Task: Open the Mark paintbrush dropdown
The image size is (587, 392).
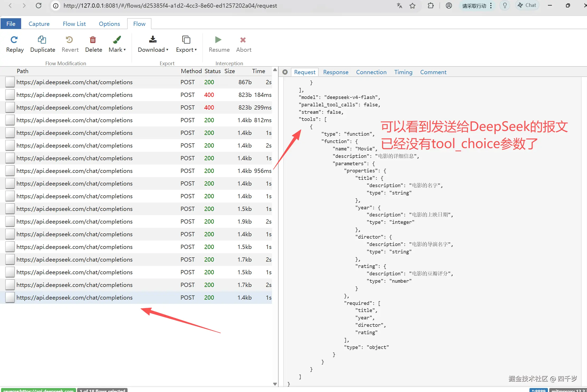Action: [117, 44]
